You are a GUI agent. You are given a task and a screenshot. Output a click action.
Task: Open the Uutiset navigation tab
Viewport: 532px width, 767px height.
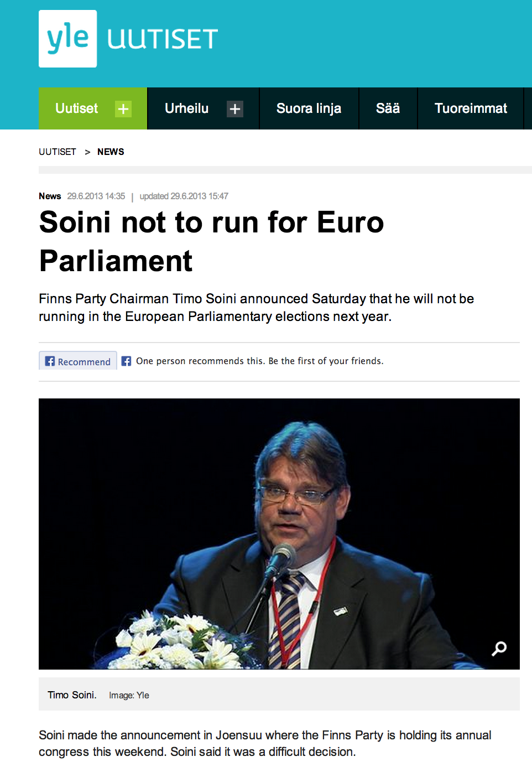[x=76, y=108]
